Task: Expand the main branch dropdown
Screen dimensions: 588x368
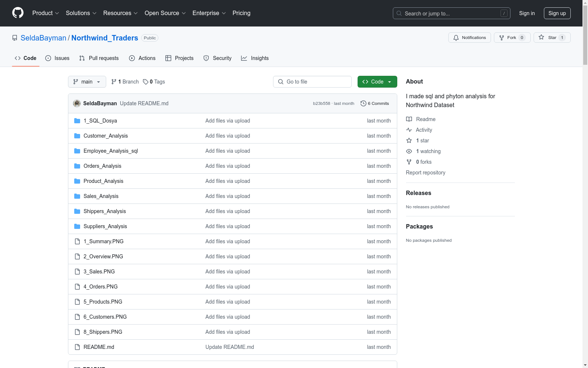Action: pos(87,82)
